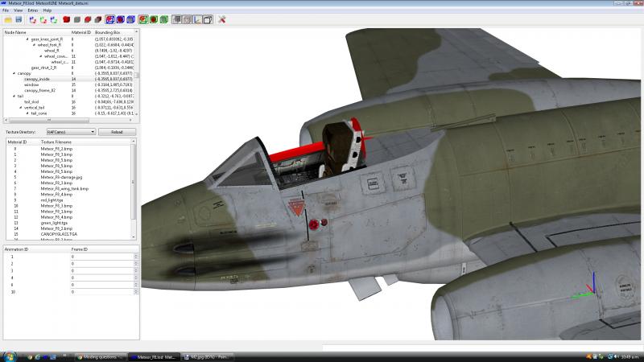Click the axes display toolbar icon
Image resolution: width=644 pixels, height=362 pixels.
tap(197, 19)
